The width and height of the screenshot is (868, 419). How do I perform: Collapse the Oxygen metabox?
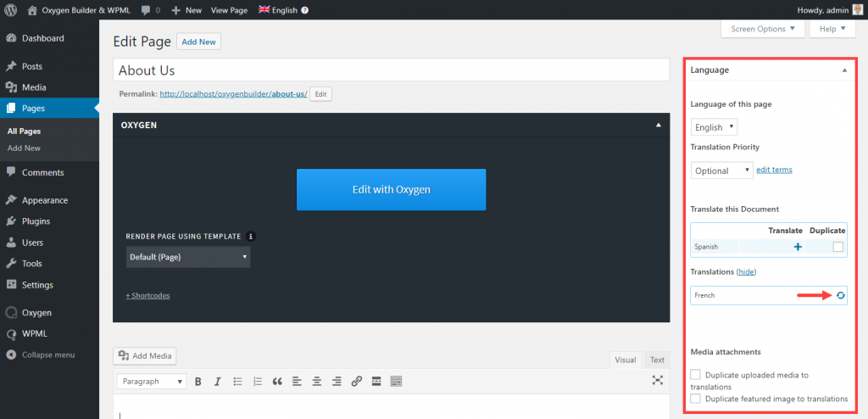click(x=658, y=126)
